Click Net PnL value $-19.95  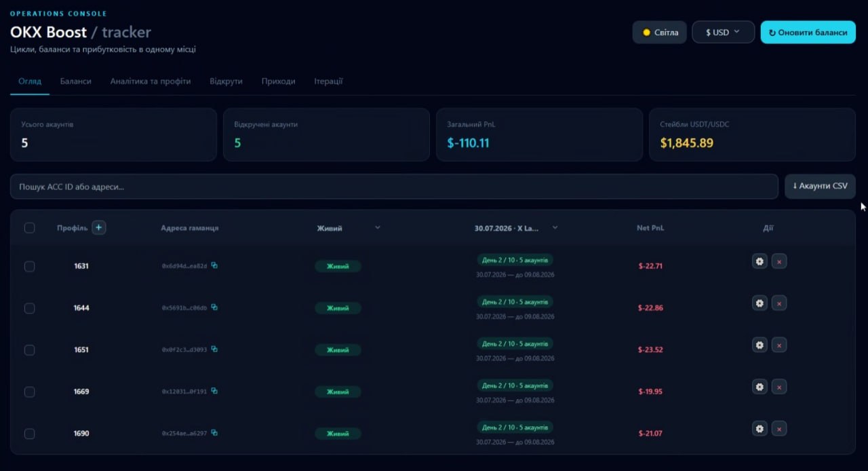point(650,392)
